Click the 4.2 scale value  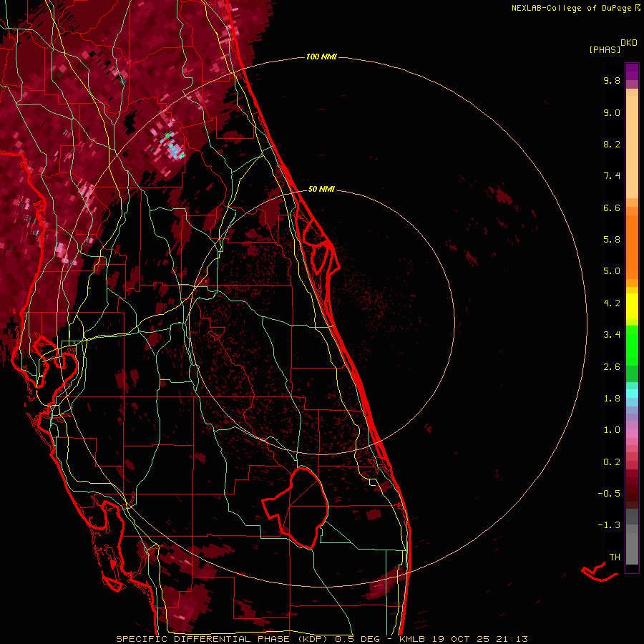612,303
